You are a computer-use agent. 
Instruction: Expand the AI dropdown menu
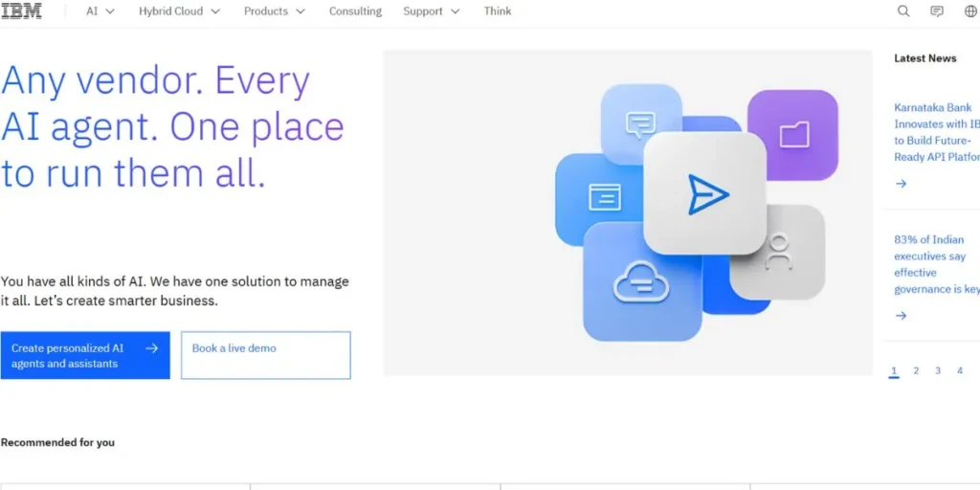click(x=100, y=11)
